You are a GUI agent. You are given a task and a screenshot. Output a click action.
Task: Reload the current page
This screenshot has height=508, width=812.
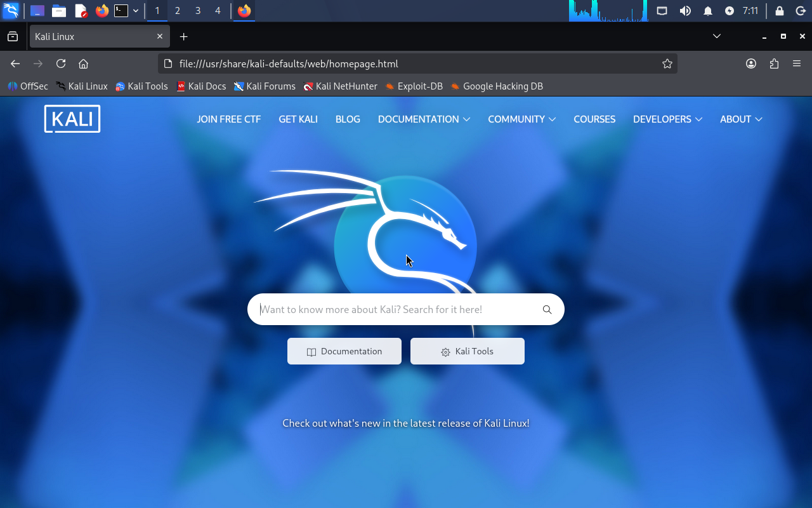(61, 63)
